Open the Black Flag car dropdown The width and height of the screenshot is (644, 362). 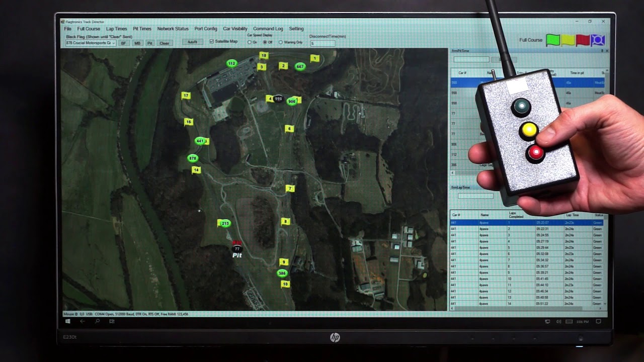[91, 43]
